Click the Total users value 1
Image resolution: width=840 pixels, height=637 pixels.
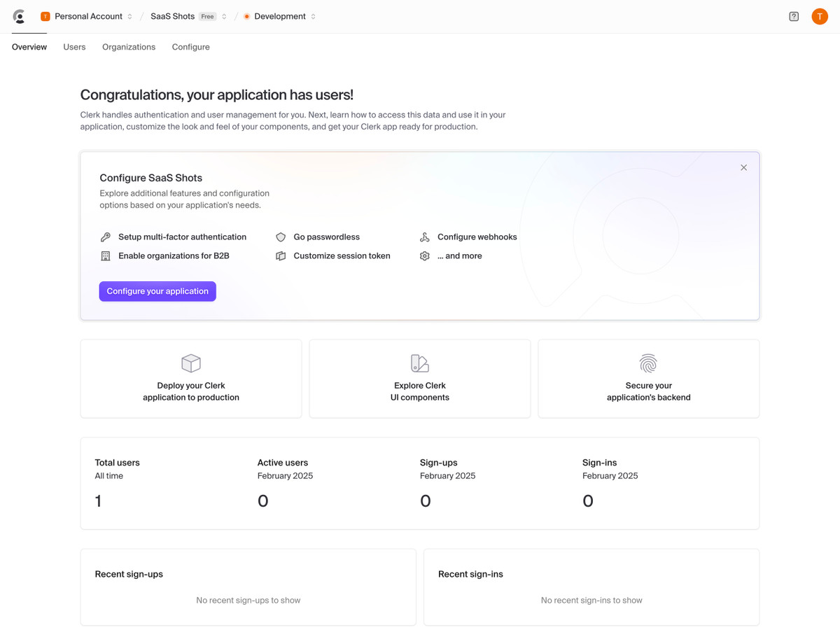pos(99,501)
